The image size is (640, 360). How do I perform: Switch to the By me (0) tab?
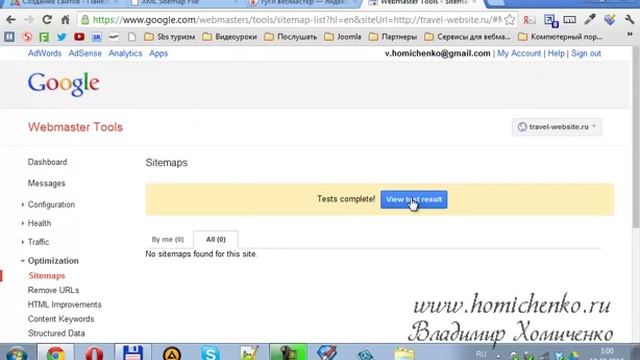(168, 240)
